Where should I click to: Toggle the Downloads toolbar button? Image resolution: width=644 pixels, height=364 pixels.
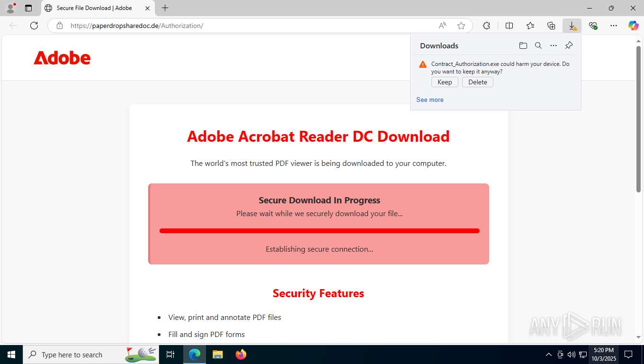click(572, 26)
